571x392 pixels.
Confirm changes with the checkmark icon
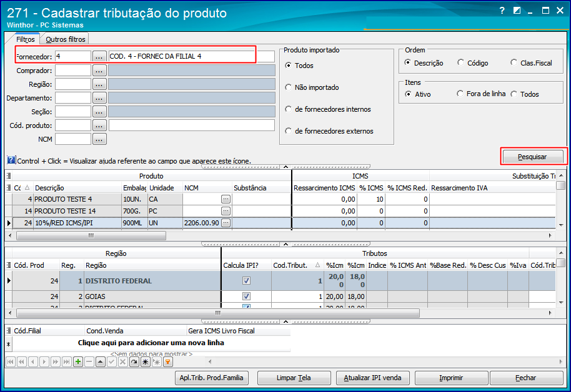tap(112, 362)
